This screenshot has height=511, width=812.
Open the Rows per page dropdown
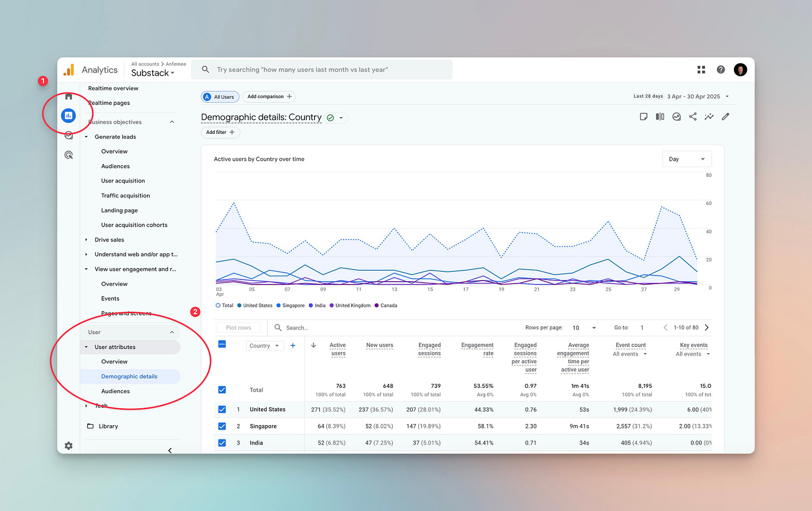584,327
